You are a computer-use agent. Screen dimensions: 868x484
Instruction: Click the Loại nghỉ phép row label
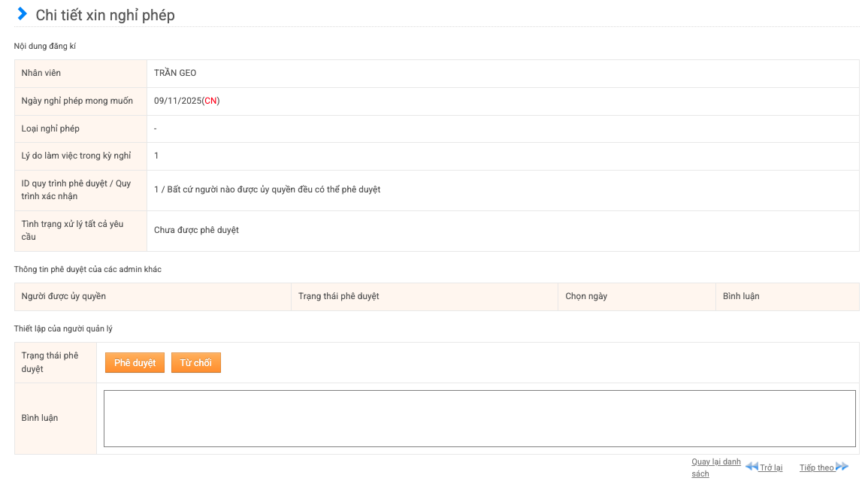pos(50,129)
